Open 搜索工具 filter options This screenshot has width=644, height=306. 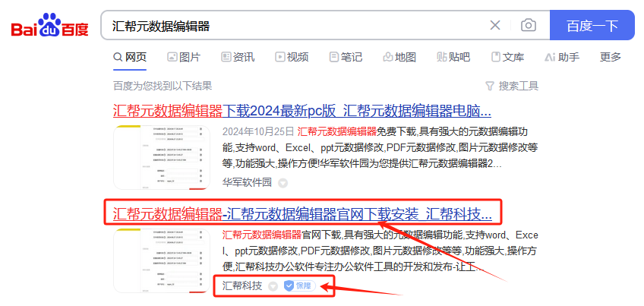pos(512,86)
